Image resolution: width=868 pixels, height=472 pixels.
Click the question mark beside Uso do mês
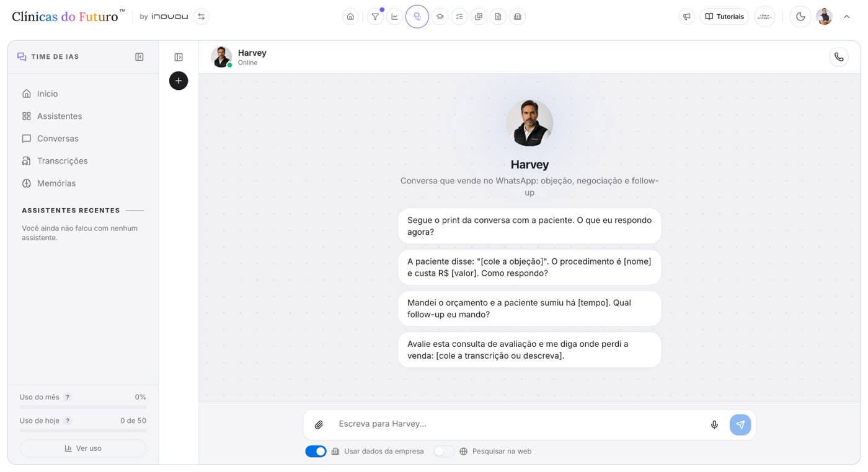[68, 397]
